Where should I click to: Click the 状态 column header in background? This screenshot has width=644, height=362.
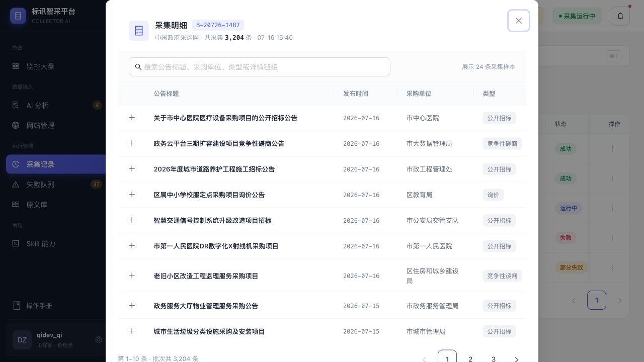point(560,124)
